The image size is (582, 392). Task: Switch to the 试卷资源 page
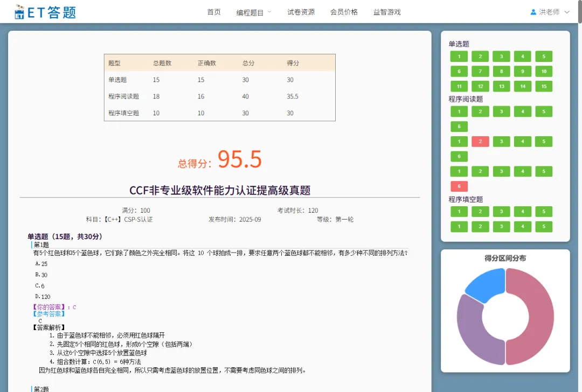tap(301, 12)
